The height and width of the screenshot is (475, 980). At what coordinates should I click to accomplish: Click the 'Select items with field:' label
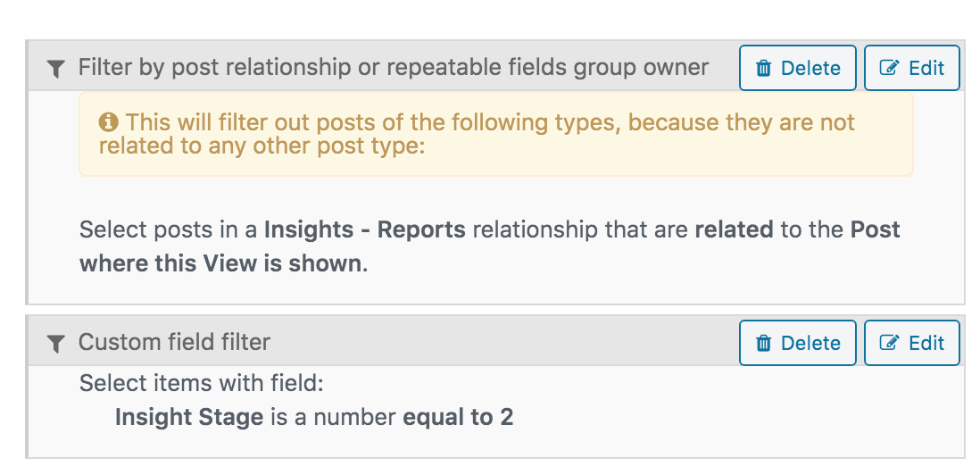coord(201,383)
